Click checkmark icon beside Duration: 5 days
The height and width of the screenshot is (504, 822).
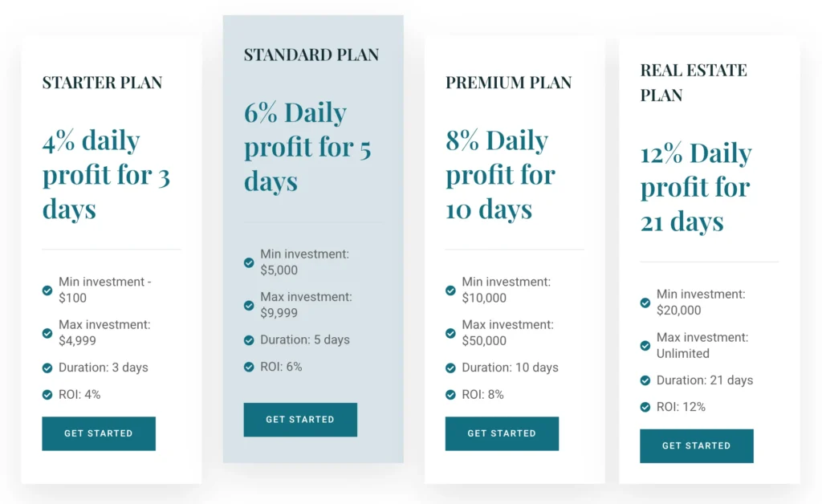[249, 340]
